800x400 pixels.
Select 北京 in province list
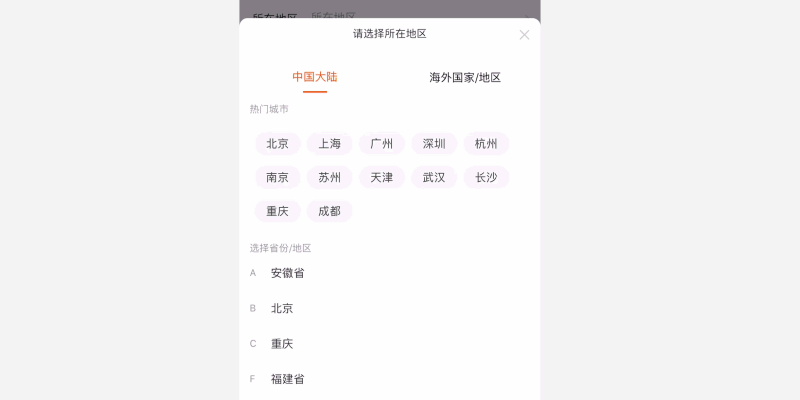[282, 308]
